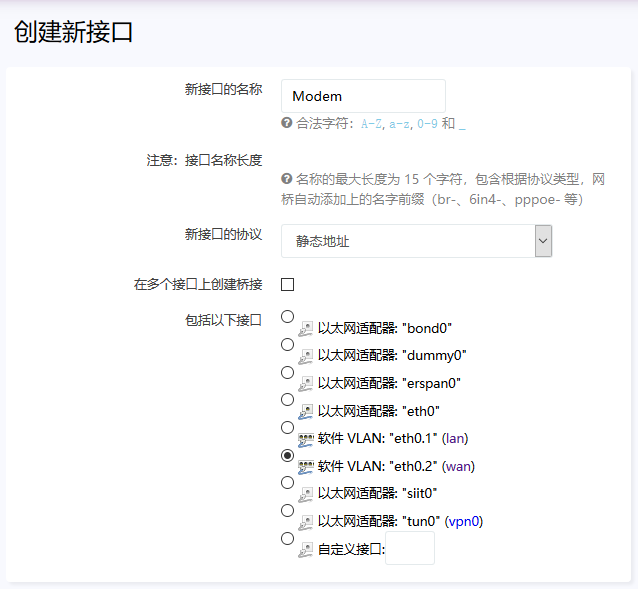Click the label 以太网适配器: "siit0"
638x589 pixels.
pyautogui.click(x=377, y=493)
